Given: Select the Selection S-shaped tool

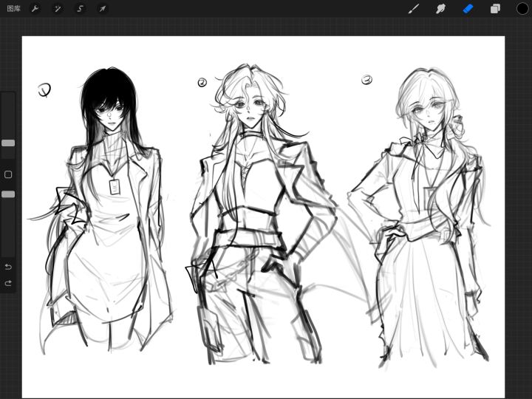Looking at the screenshot, I should 80,8.
